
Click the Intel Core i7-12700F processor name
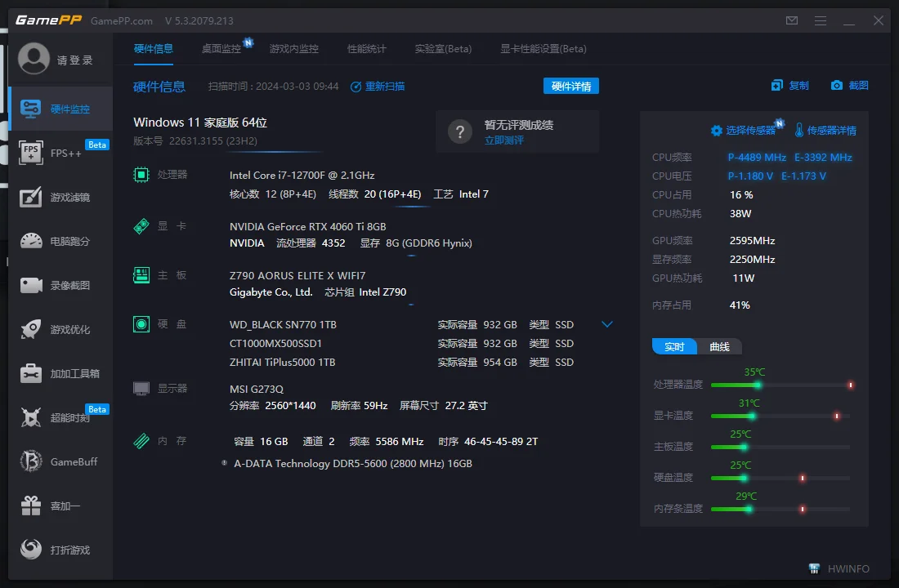pos(302,175)
